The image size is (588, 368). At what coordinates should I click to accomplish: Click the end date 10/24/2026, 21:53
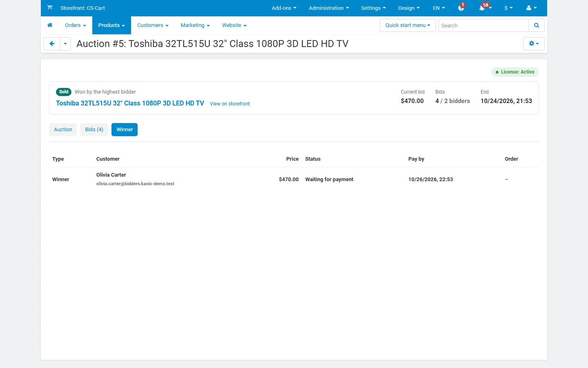pyautogui.click(x=506, y=101)
